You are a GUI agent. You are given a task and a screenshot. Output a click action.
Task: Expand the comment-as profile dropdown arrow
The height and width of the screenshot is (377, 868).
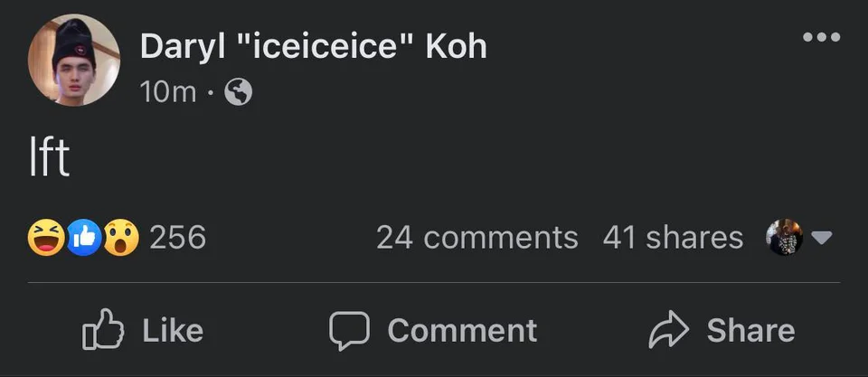click(x=821, y=239)
